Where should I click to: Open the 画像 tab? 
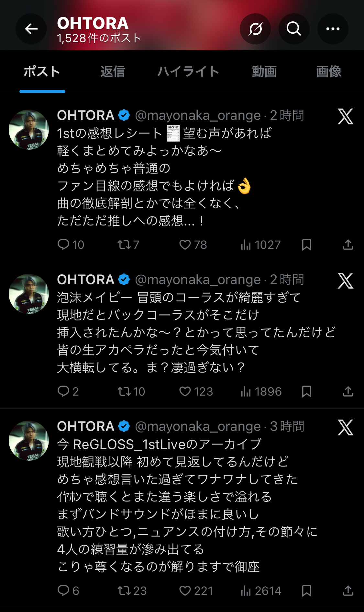[x=328, y=72]
